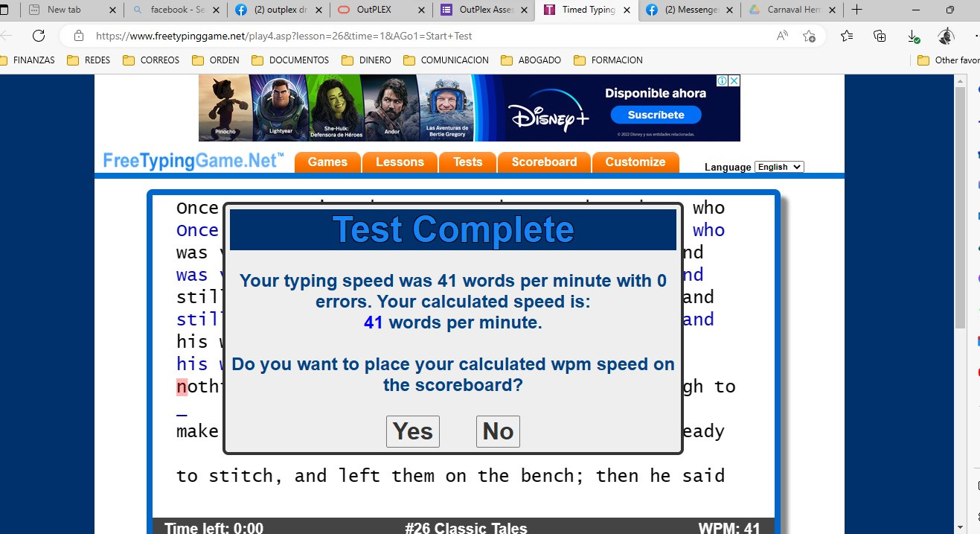Open the Other favorites folder
Screen dimensions: 980x534
click(949, 60)
